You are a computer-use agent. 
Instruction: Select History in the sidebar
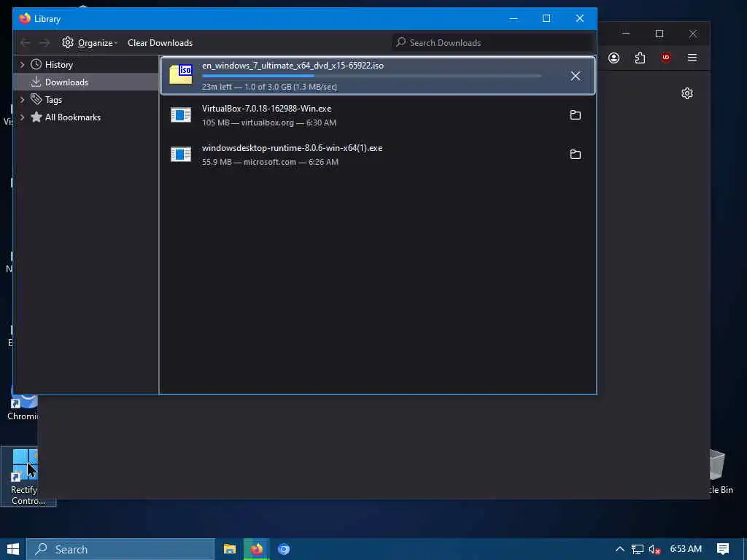[58, 65]
